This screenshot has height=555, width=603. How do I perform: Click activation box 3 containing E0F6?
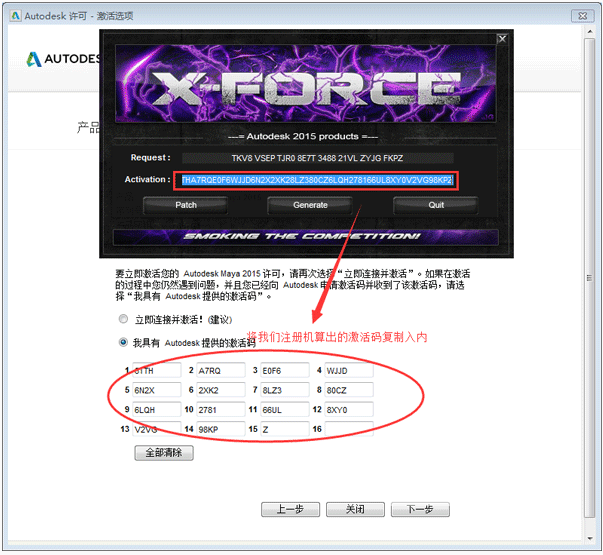[x=285, y=370]
